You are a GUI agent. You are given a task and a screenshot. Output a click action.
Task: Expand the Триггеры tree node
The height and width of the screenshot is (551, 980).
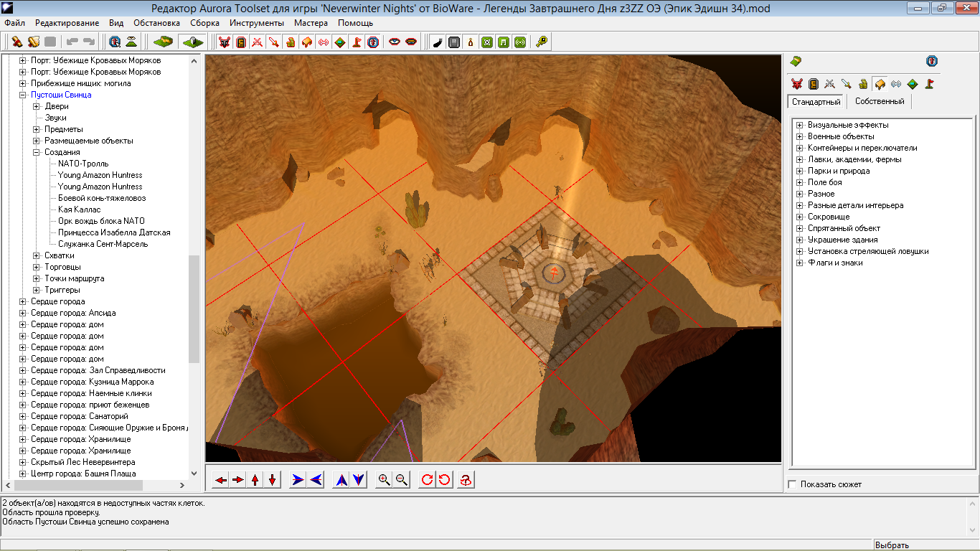point(37,290)
